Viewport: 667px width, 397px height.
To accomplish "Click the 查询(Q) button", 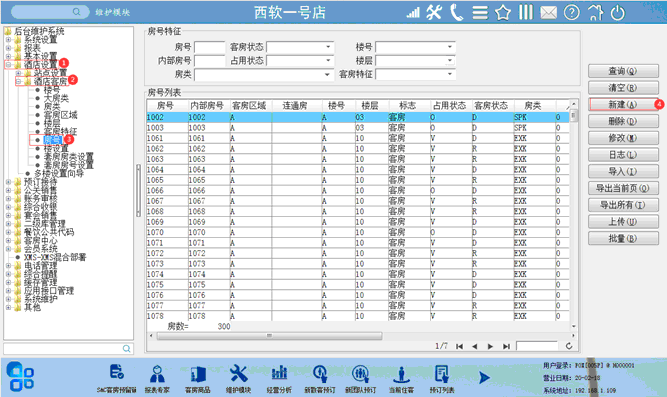I will (x=623, y=71).
